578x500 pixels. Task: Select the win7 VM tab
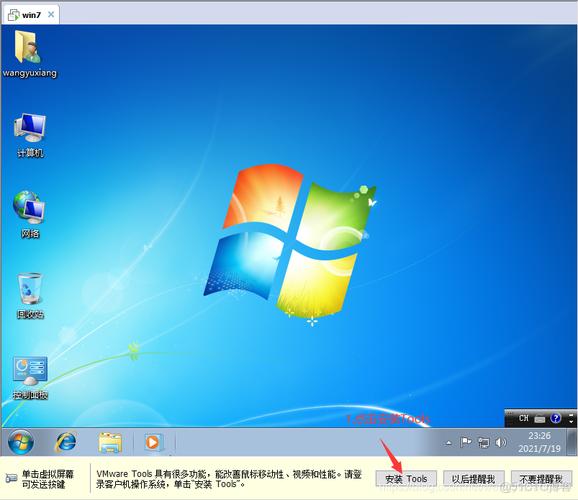click(x=30, y=15)
